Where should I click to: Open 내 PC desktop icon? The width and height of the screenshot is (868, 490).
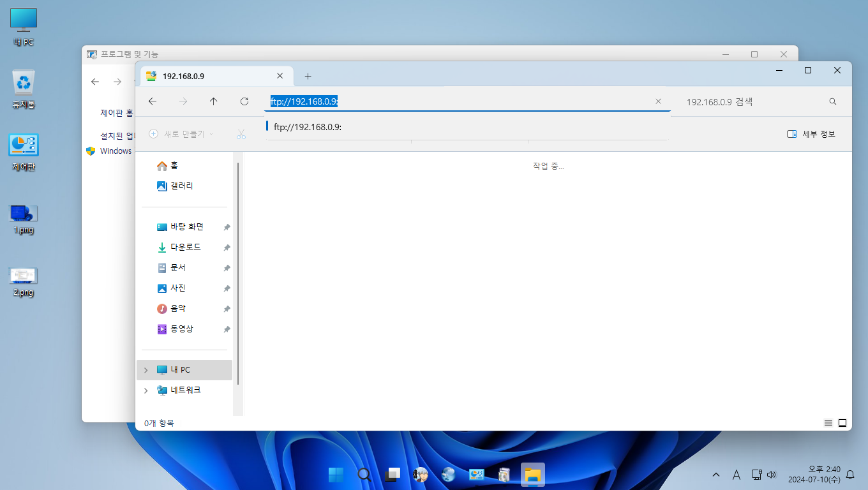(x=24, y=27)
